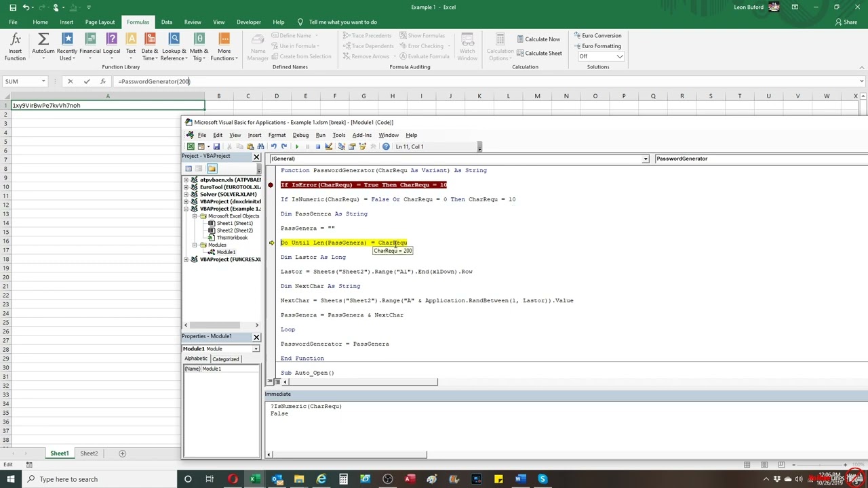Open the Name Box dropdown showing SUM
The height and width of the screenshot is (488, 868).
(x=43, y=81)
